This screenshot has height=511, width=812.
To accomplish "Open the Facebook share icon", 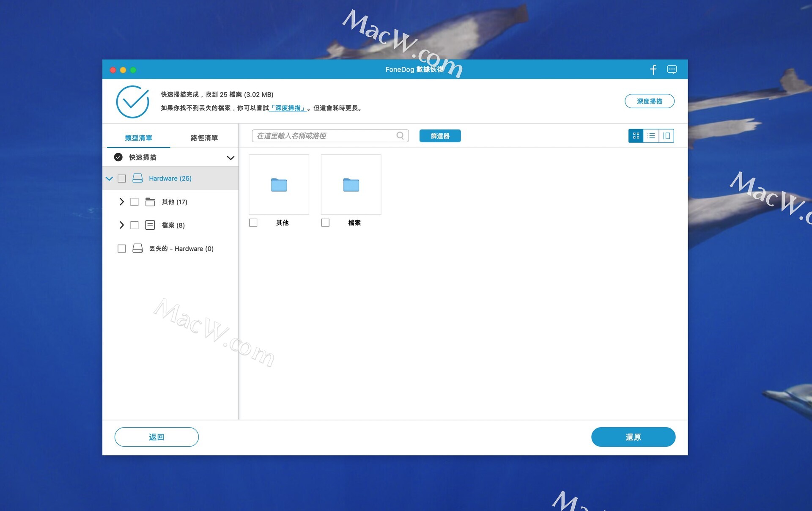I will 653,70.
